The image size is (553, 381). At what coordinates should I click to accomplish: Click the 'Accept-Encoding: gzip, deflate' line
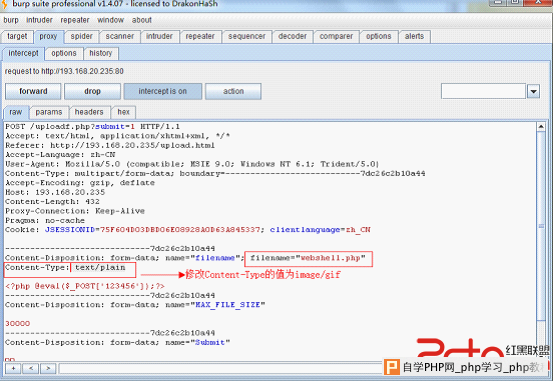[x=80, y=183]
